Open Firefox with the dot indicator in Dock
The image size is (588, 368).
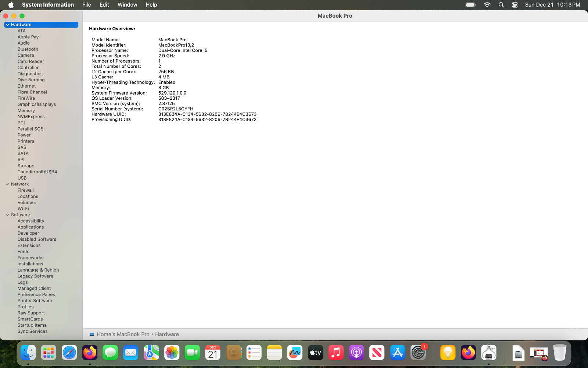click(90, 353)
